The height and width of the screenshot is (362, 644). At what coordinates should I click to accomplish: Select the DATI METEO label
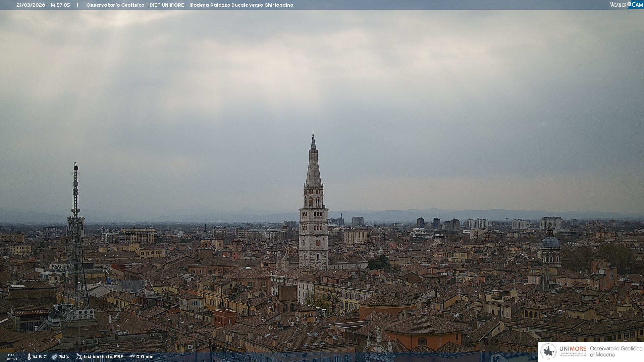12,357
